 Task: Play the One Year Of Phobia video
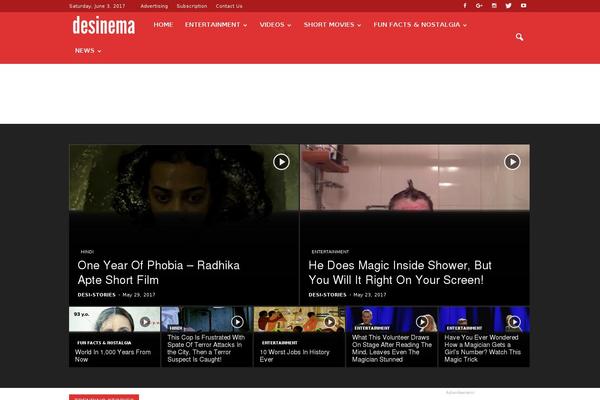(x=281, y=162)
